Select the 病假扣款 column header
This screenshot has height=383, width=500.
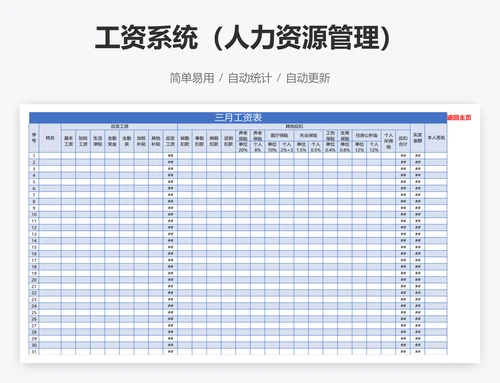[x=214, y=141]
